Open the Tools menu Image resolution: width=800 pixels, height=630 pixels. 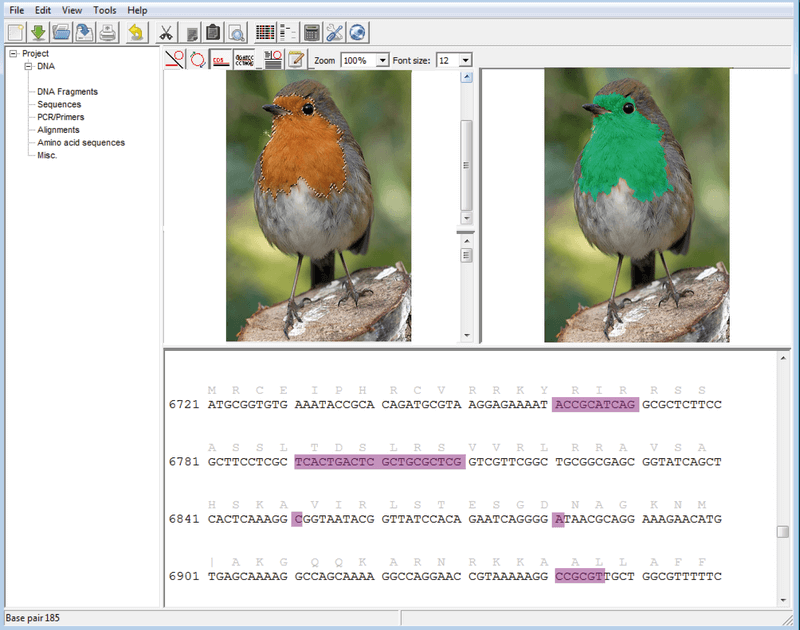pyautogui.click(x=104, y=10)
